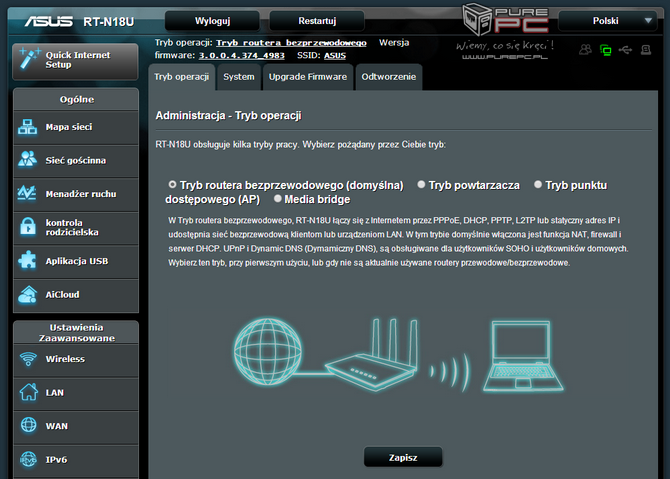Screen dimensions: 670x479
Task: Click the ASUS logo
Action: 48,21
